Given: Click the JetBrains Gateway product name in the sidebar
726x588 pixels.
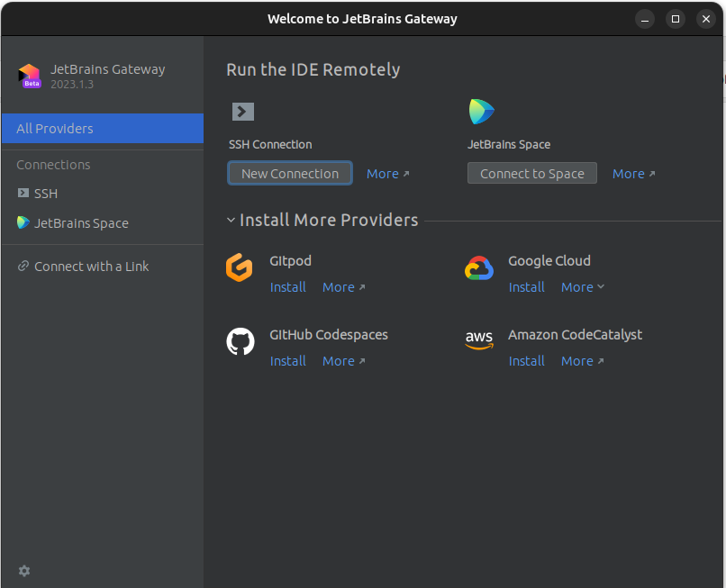Looking at the screenshot, I should click(x=108, y=69).
